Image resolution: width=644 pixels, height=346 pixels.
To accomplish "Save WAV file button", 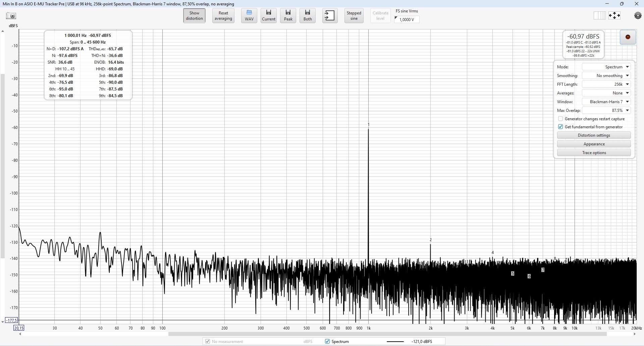I will pyautogui.click(x=249, y=16).
